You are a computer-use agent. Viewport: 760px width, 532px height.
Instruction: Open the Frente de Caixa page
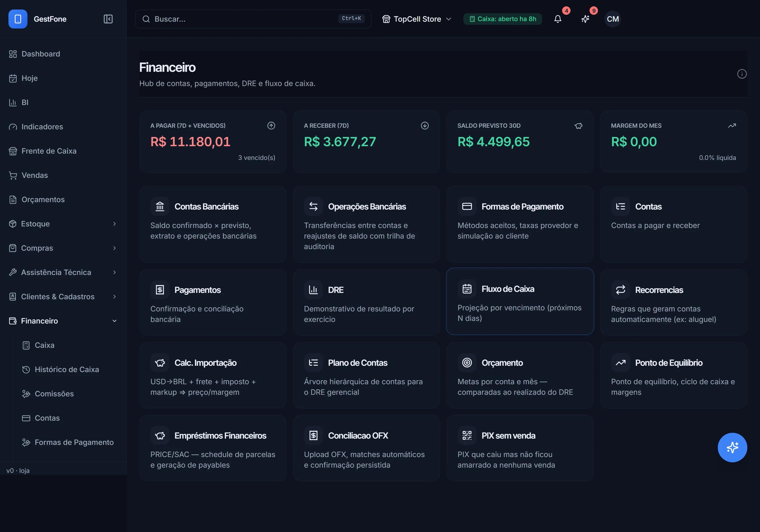(63, 151)
